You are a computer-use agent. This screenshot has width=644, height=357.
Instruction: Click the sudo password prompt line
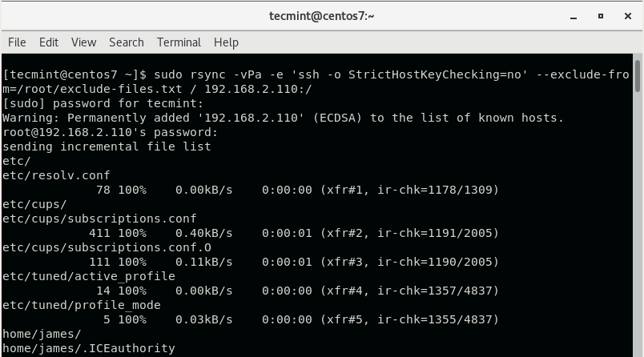103,103
